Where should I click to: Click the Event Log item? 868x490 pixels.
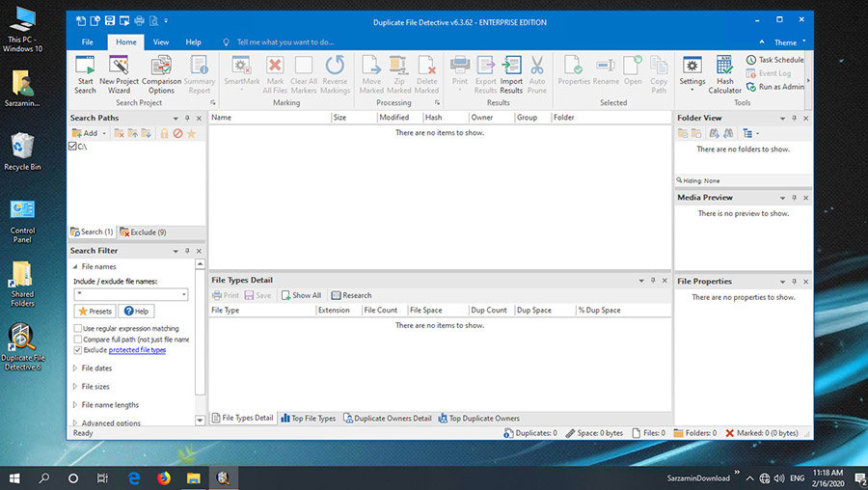pos(769,73)
